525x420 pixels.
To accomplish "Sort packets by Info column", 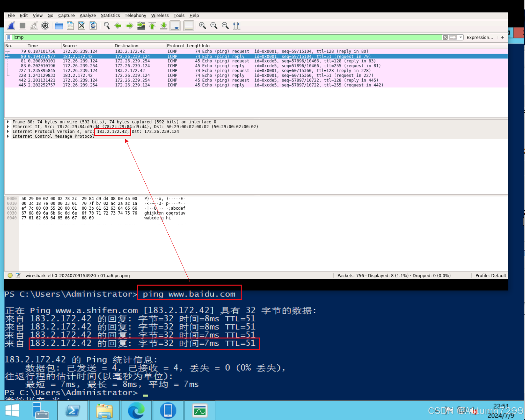I will tap(354, 46).
